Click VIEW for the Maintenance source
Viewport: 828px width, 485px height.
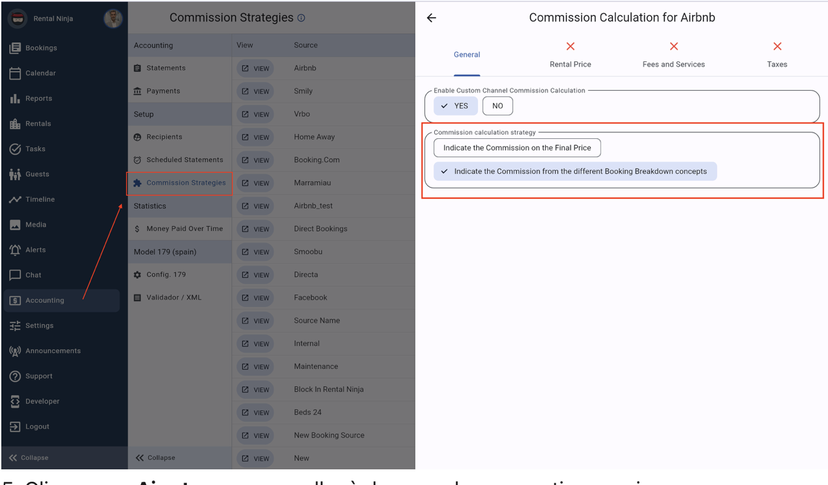click(255, 367)
